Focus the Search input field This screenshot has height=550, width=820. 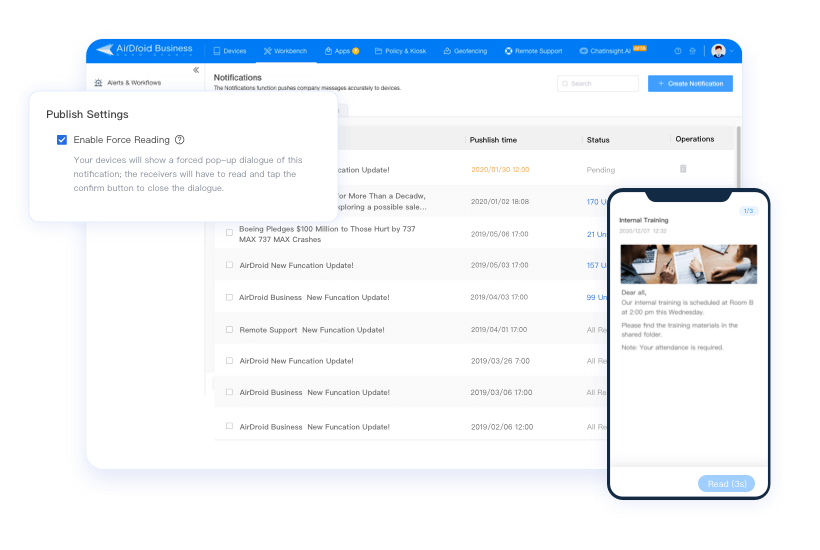pyautogui.click(x=598, y=84)
